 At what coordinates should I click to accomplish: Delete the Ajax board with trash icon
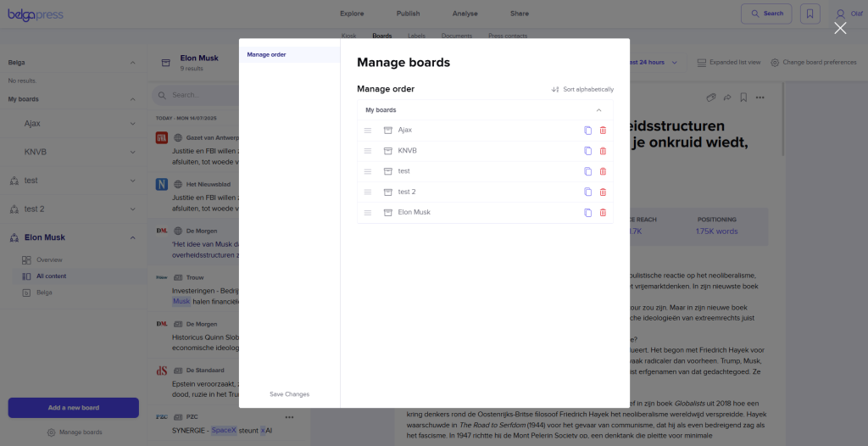603,131
